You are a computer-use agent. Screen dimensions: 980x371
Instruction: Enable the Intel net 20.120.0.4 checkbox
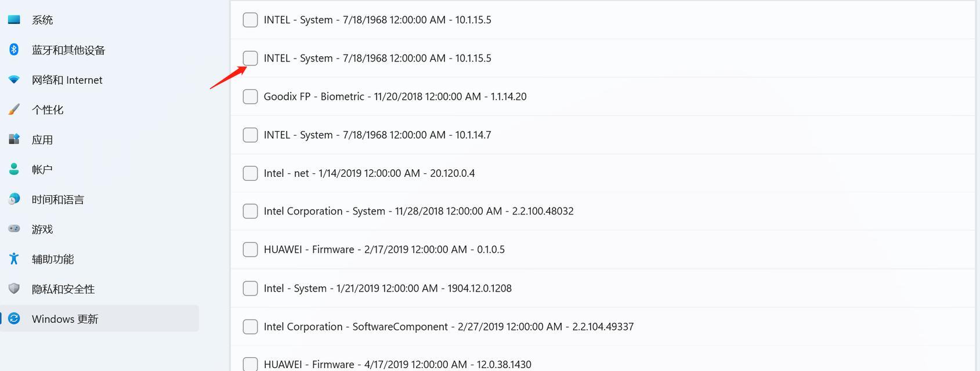[x=250, y=173]
